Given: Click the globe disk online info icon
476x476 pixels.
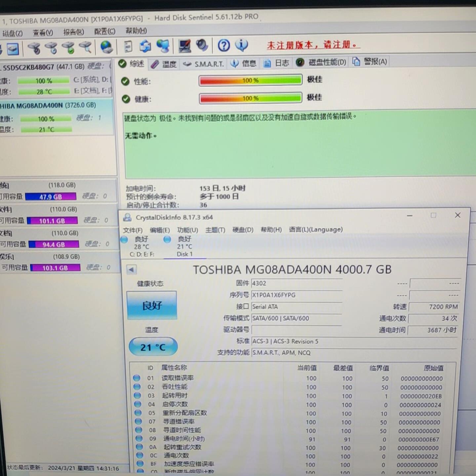Looking at the screenshot, I should [x=106, y=47].
